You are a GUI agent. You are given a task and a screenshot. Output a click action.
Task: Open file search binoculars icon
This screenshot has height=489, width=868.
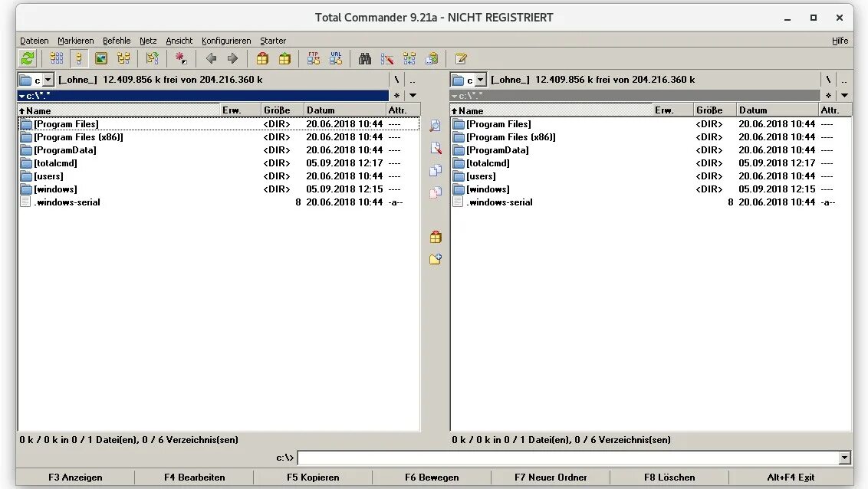click(365, 58)
